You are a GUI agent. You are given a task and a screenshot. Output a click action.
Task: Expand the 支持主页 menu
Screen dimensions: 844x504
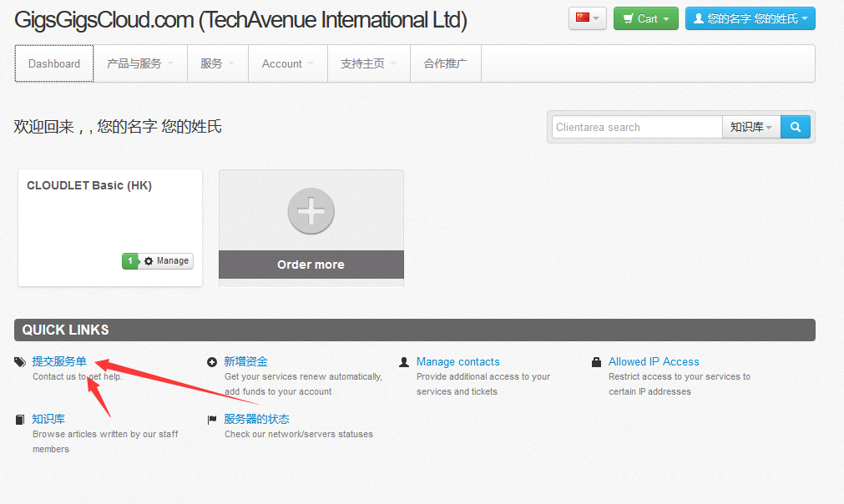[x=369, y=63]
